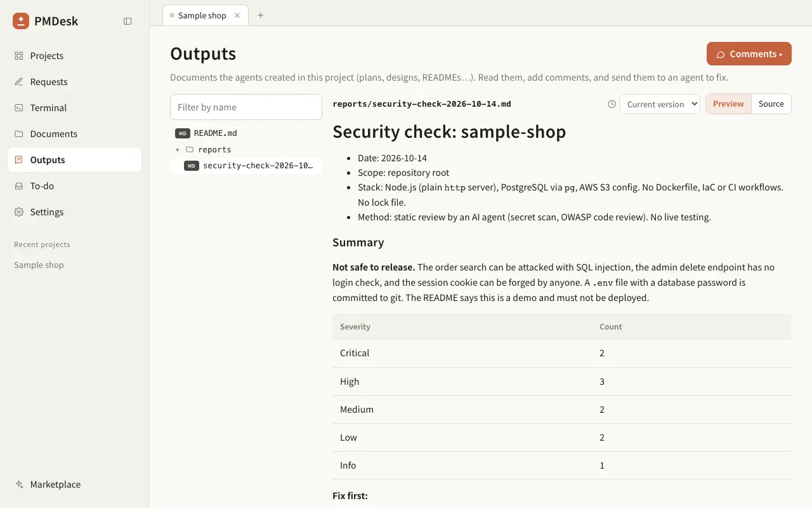Close the Sample shop tab
Viewport: 812px width, 508px height.
237,15
